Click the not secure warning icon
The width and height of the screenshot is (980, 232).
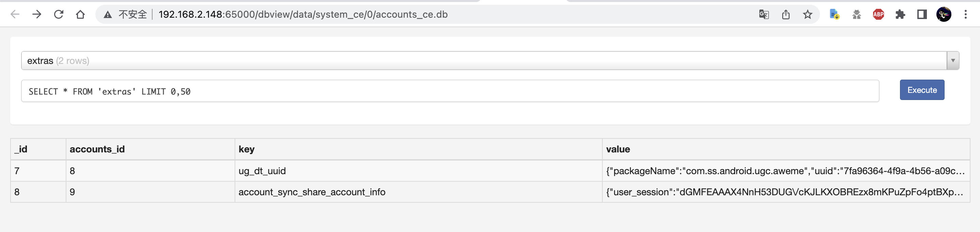pyautogui.click(x=108, y=14)
